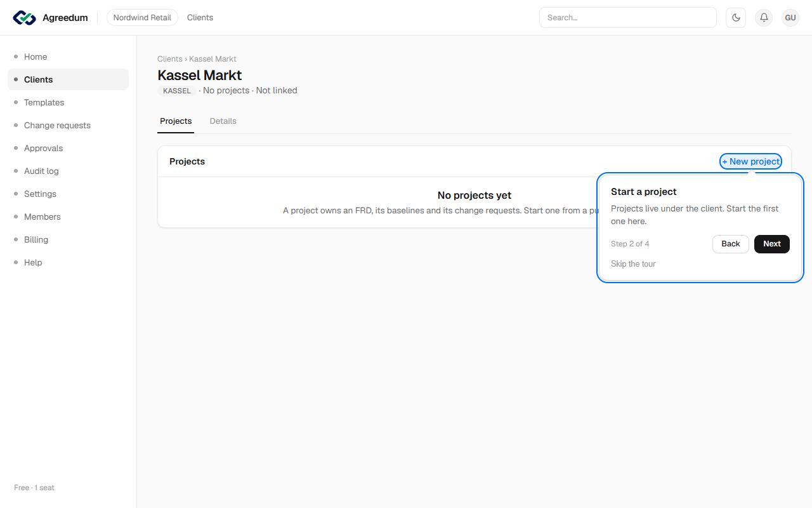
Task: Click the Clients breadcrumb link
Action: coord(169,59)
